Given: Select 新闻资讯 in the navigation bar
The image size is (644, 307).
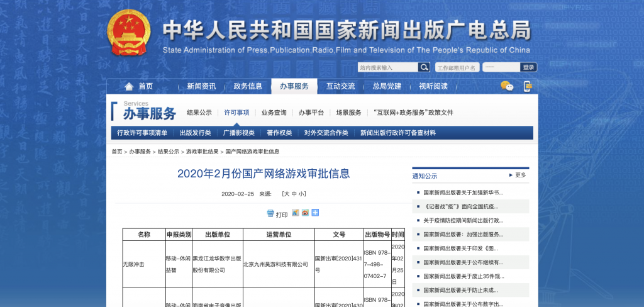Looking at the screenshot, I should tap(201, 87).
